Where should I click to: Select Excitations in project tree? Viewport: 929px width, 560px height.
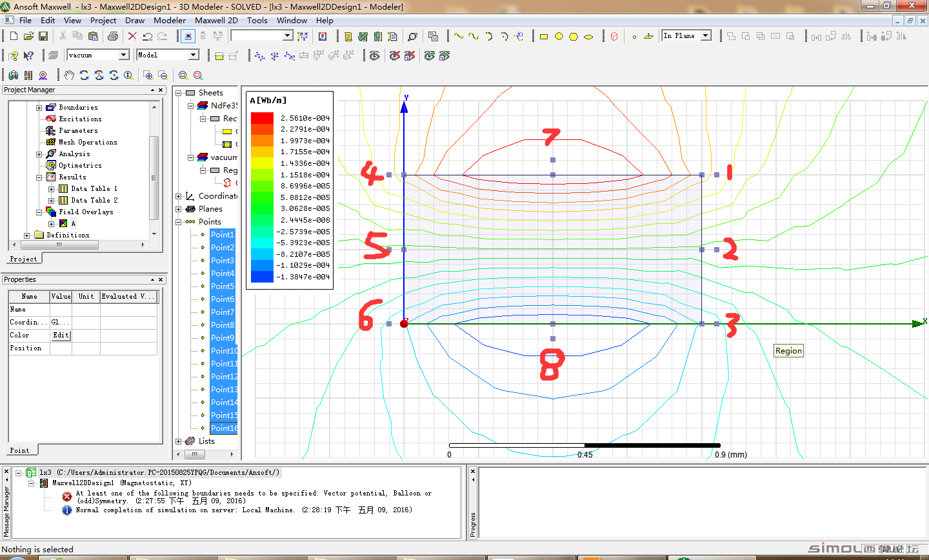pos(80,119)
